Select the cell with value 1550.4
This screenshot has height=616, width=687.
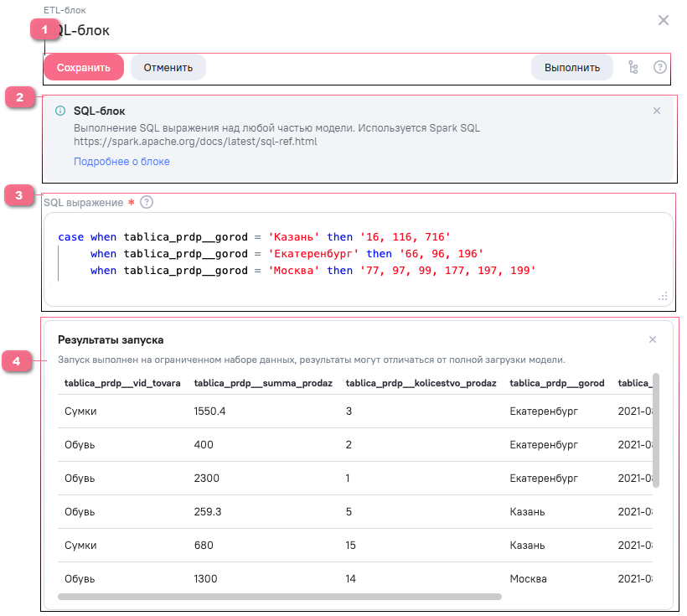click(x=209, y=412)
